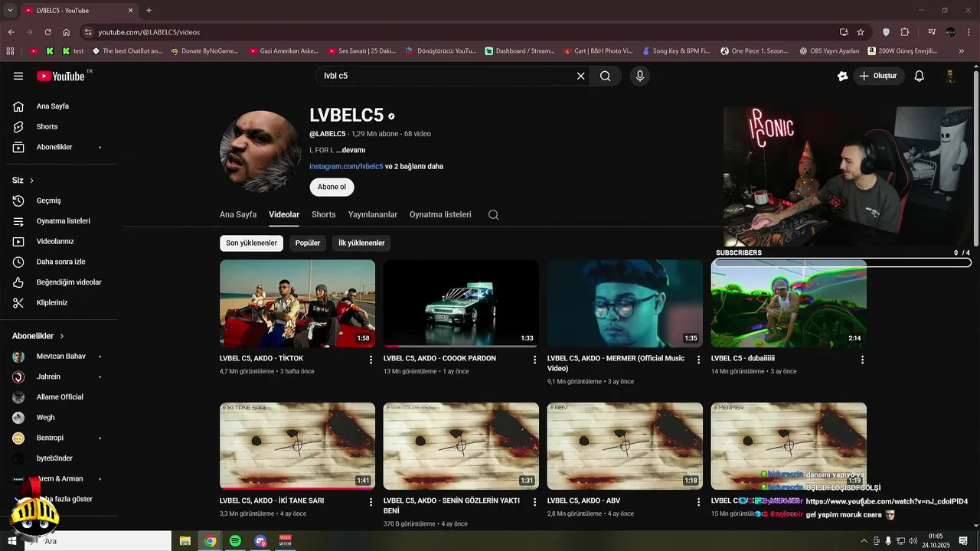Click the Oluştur create button
The width and height of the screenshot is (980, 551).
(x=878, y=76)
